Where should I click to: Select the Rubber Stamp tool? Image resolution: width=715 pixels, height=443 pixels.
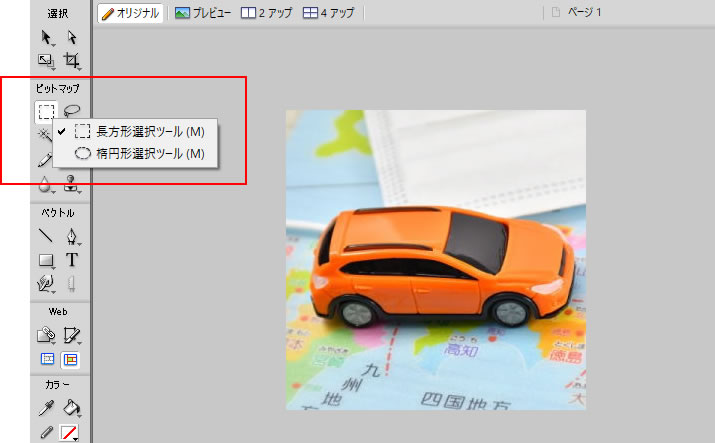pos(72,184)
